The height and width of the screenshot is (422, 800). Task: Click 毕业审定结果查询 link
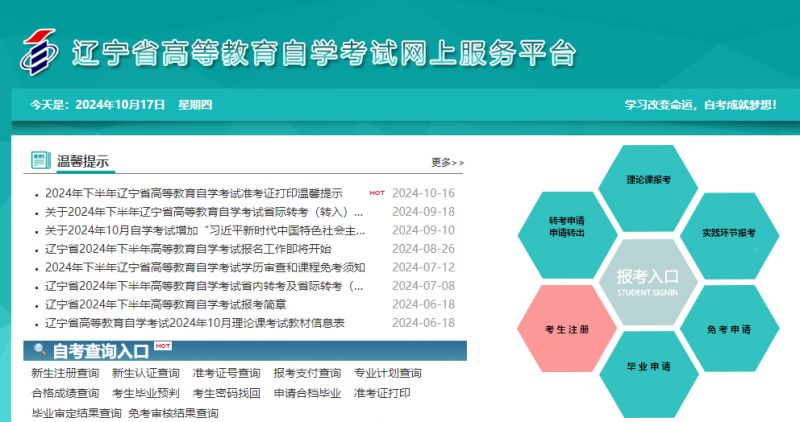(77, 413)
